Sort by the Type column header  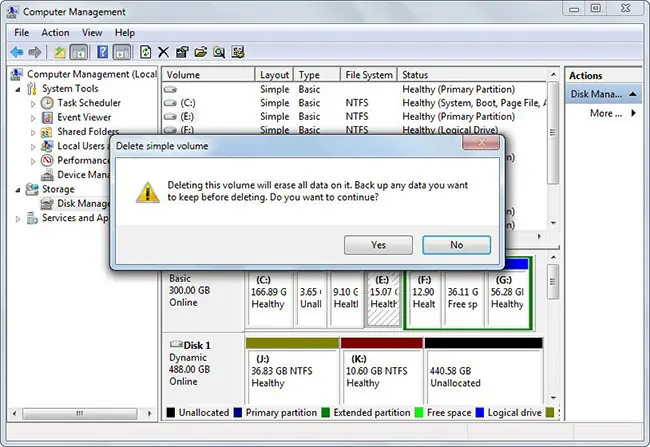317,75
